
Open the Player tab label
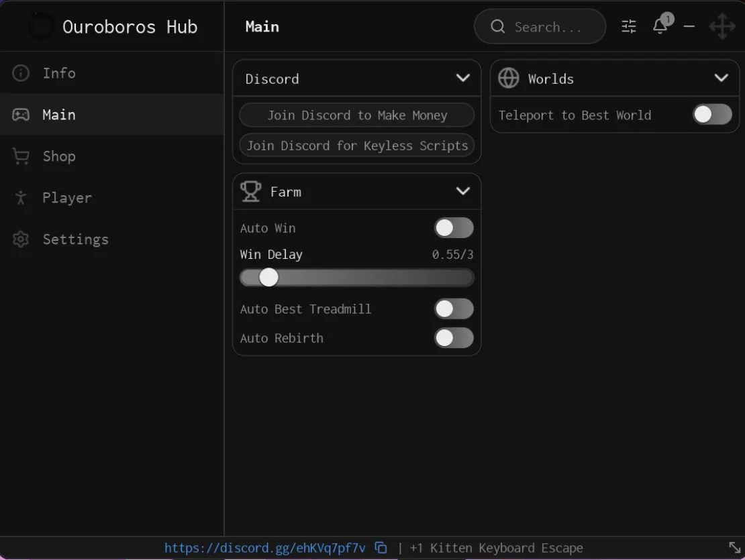67,198
